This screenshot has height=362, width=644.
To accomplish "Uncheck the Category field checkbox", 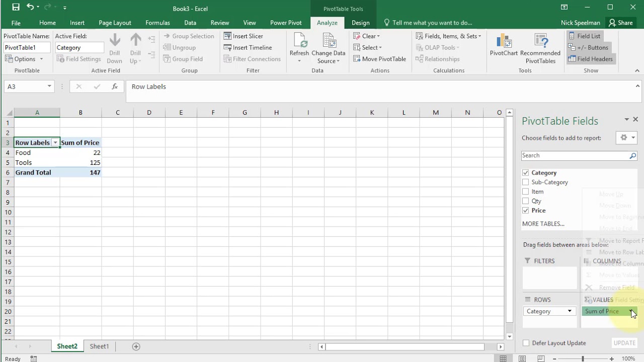I will coord(526,172).
